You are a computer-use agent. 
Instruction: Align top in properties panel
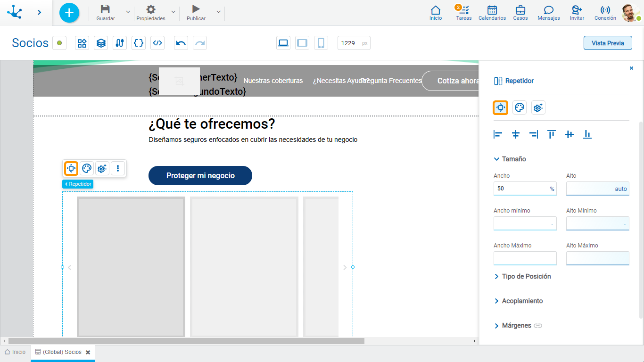click(552, 134)
